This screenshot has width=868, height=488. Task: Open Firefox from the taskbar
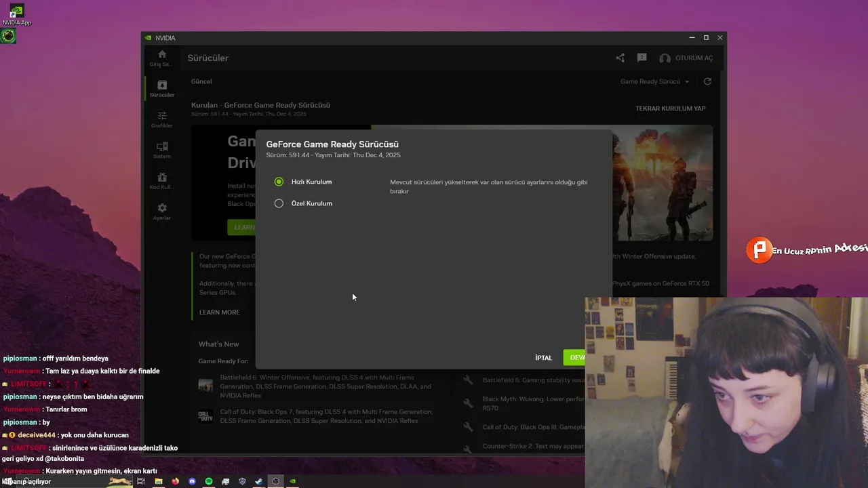175,481
